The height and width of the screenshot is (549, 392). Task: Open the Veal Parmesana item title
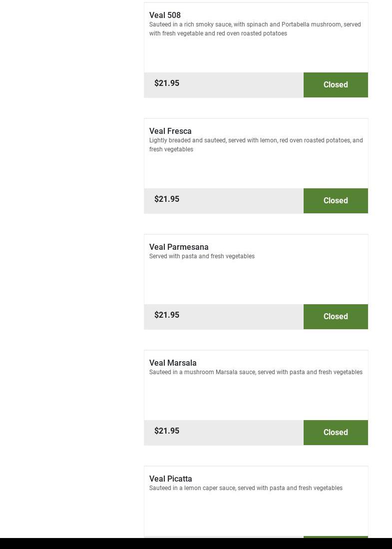(x=179, y=247)
